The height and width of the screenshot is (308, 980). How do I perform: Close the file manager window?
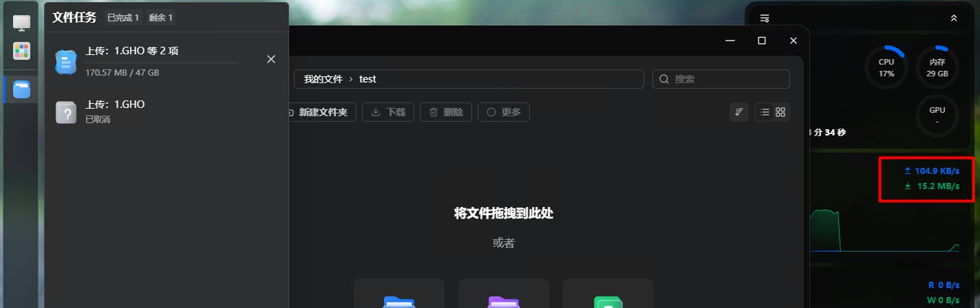coord(793,41)
